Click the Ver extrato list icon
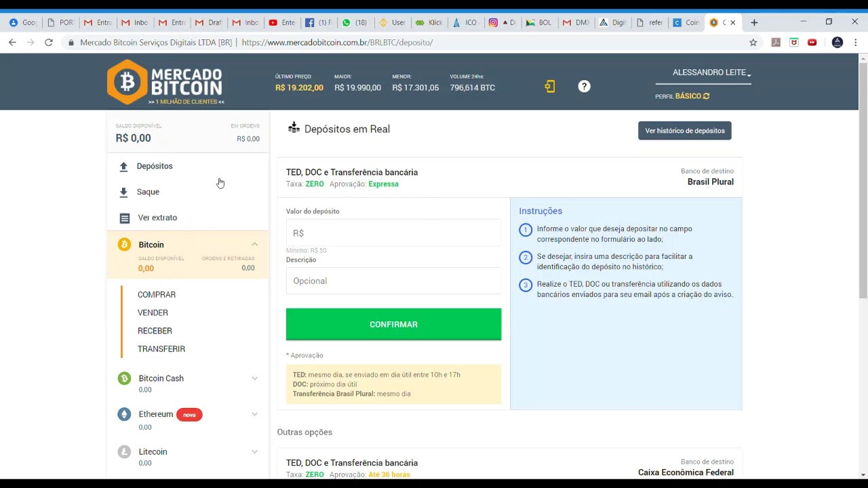Screen dimensions: 868x488 coord(124,218)
